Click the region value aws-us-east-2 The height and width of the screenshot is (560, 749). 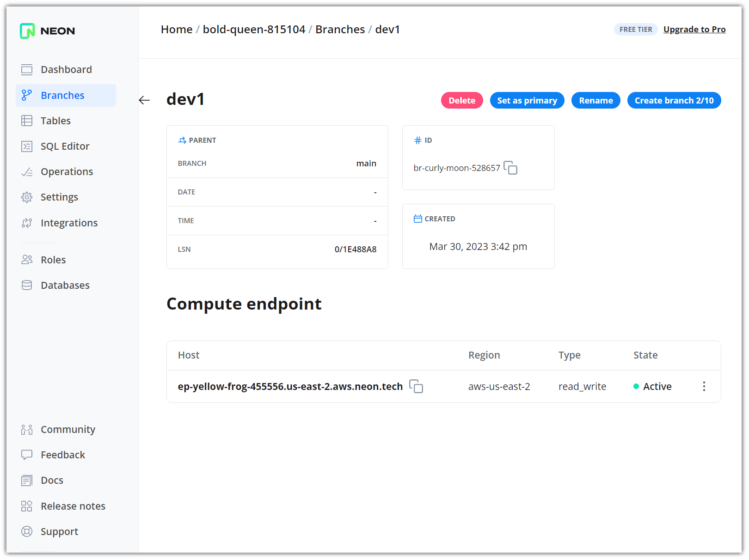tap(499, 386)
